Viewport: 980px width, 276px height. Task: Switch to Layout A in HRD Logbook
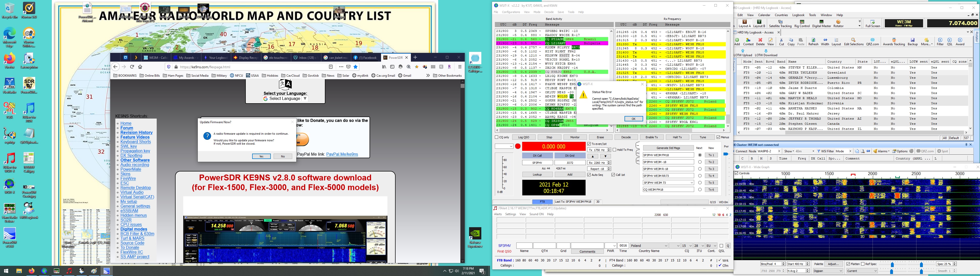tap(744, 24)
